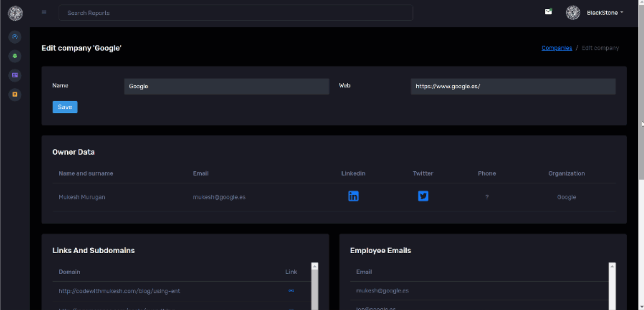Click the Save button
Image resolution: width=644 pixels, height=310 pixels.
[x=65, y=107]
